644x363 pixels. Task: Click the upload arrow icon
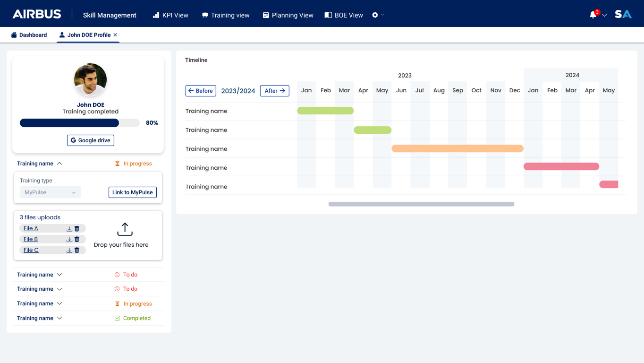click(125, 229)
